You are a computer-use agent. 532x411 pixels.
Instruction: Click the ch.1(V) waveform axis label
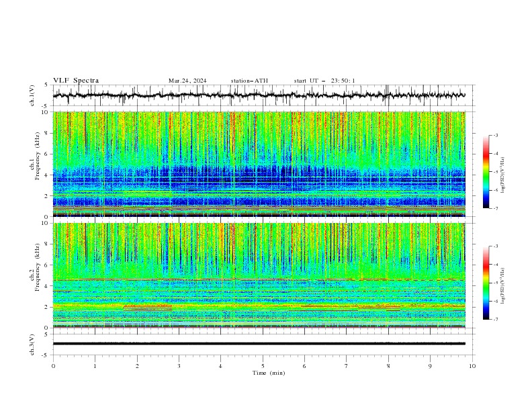pyautogui.click(x=32, y=95)
